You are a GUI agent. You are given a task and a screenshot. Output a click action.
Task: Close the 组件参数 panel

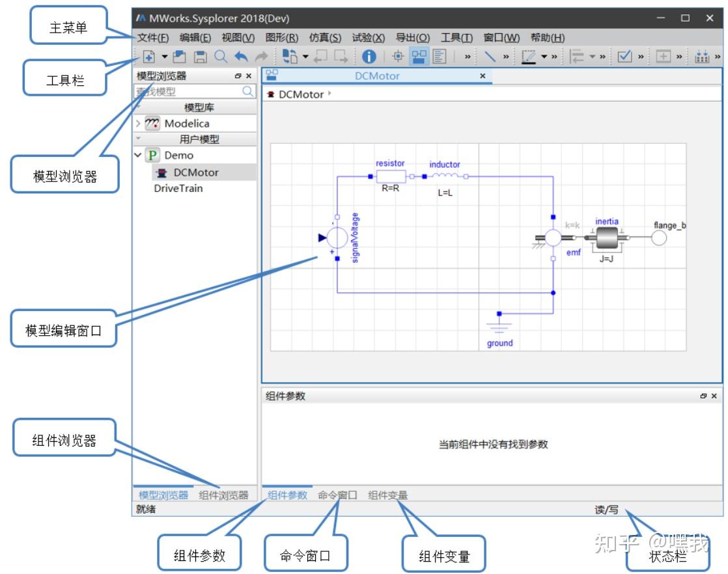714,396
